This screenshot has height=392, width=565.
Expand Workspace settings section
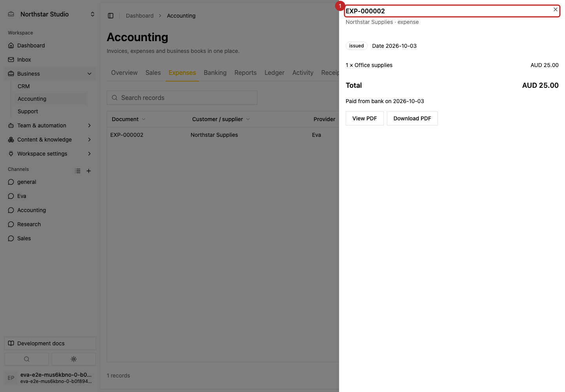(50, 154)
